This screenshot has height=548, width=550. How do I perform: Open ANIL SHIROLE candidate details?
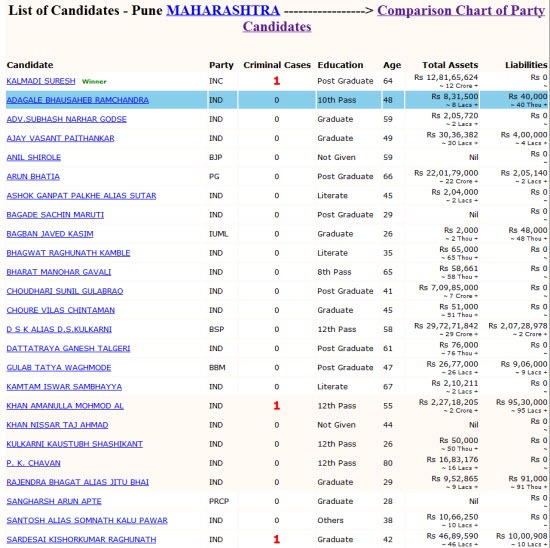pos(34,158)
